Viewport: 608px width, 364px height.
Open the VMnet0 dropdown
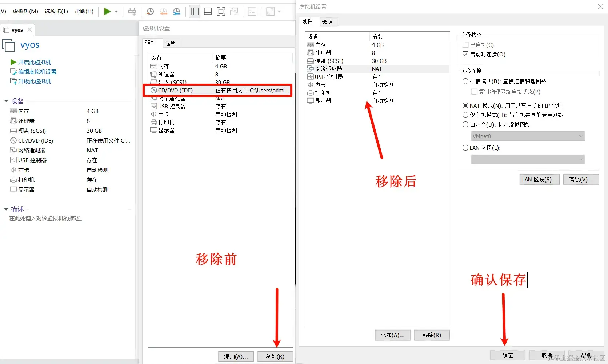tap(528, 136)
